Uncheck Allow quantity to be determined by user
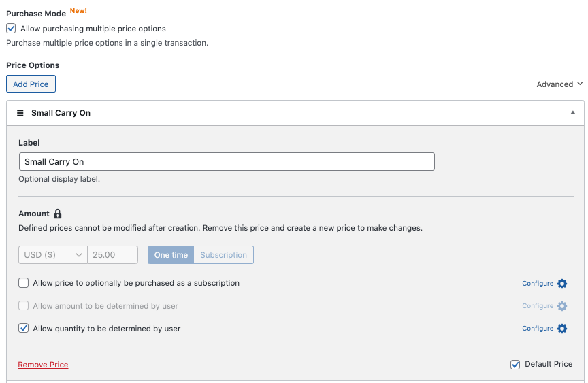The height and width of the screenshot is (383, 588). pos(24,329)
